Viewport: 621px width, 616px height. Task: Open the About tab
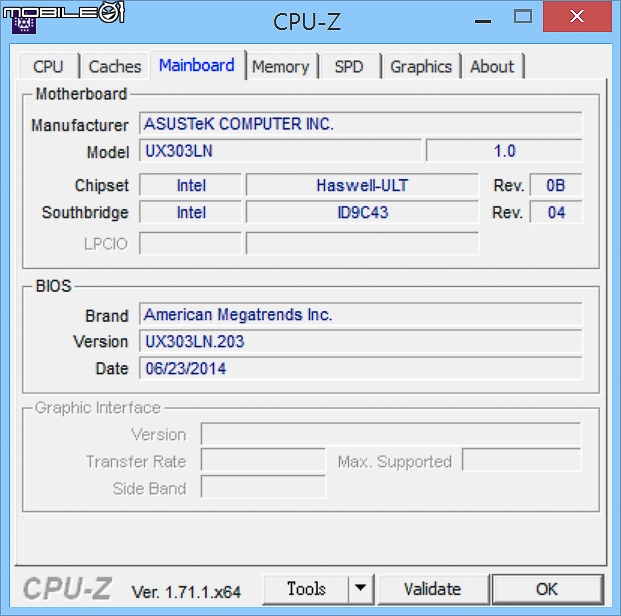pyautogui.click(x=492, y=66)
